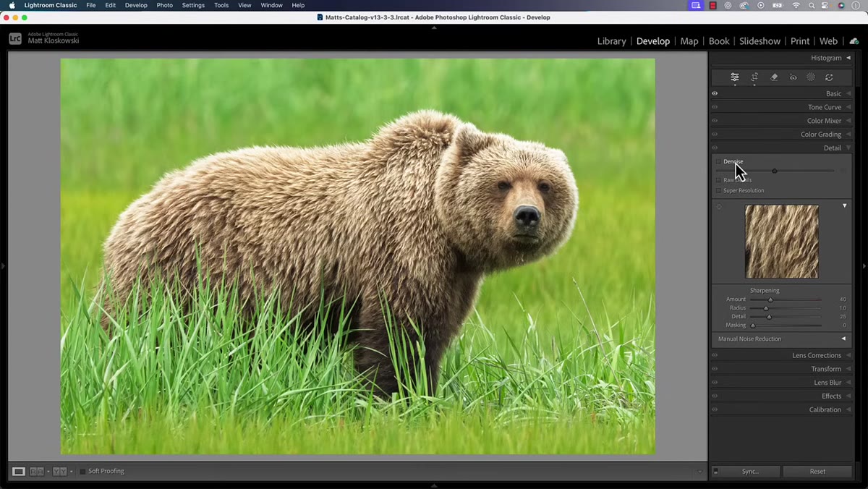The width and height of the screenshot is (868, 489).
Task: Open the Apple menu
Action: tap(12, 5)
